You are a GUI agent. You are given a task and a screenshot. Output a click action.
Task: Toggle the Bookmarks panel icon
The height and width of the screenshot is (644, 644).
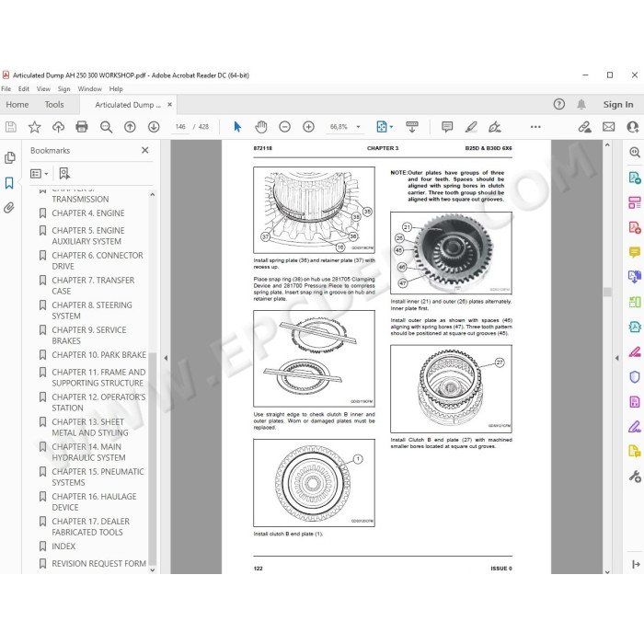tap(9, 183)
